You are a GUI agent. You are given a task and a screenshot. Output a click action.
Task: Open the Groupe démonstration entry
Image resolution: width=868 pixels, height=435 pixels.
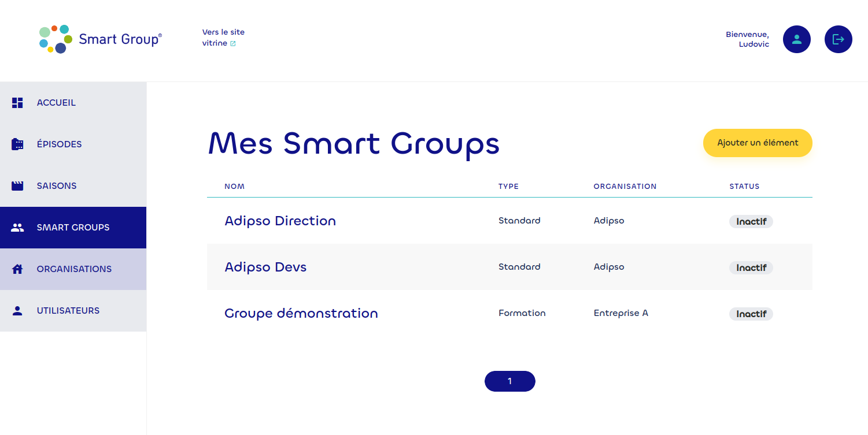pos(301,313)
